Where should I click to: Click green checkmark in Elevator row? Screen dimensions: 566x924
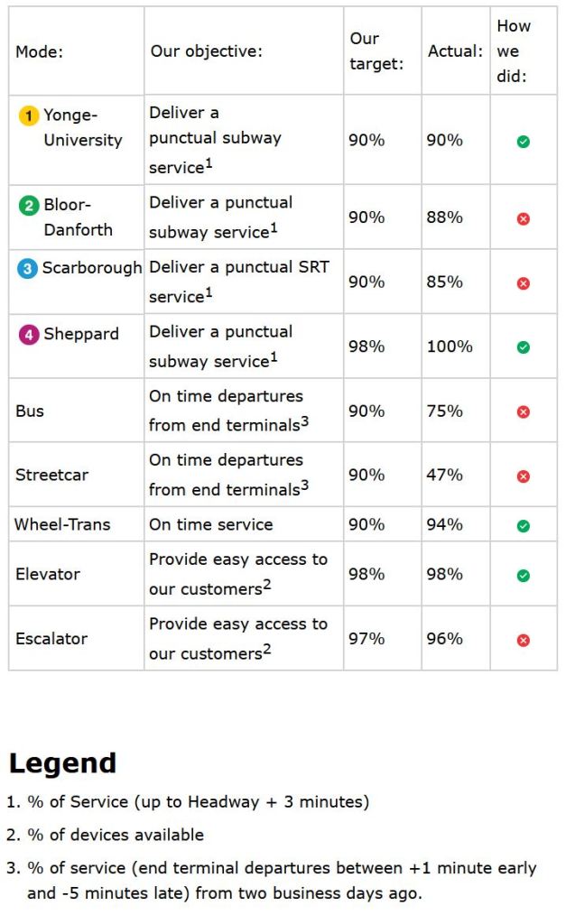point(523,576)
